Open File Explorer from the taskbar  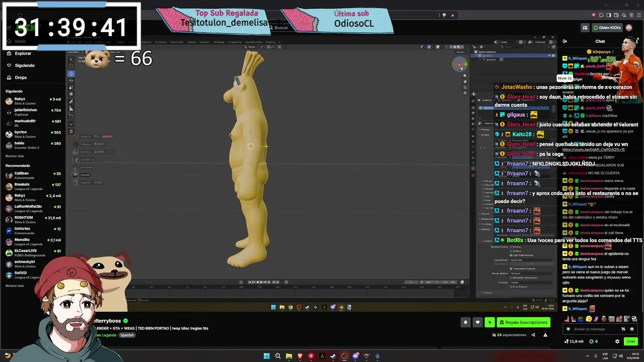(x=289, y=356)
